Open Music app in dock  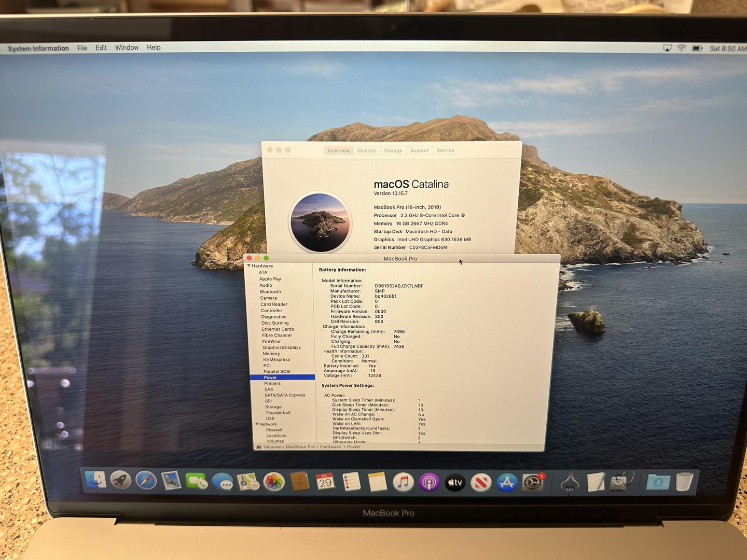403,482
